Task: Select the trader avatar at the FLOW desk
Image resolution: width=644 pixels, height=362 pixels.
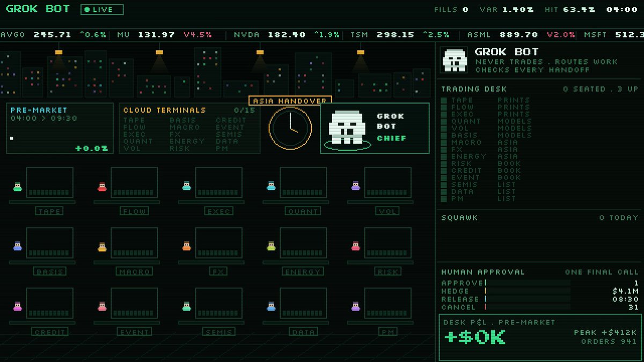Action: pos(102,186)
